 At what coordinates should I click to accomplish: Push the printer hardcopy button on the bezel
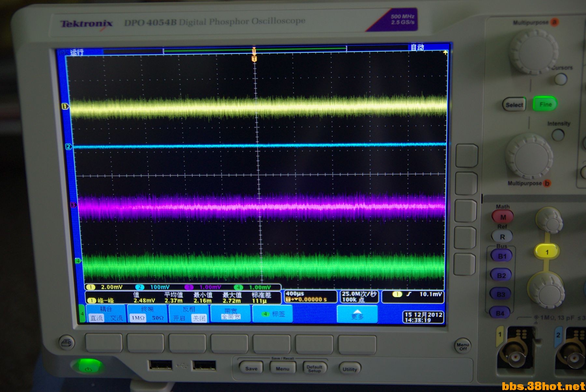(67, 343)
